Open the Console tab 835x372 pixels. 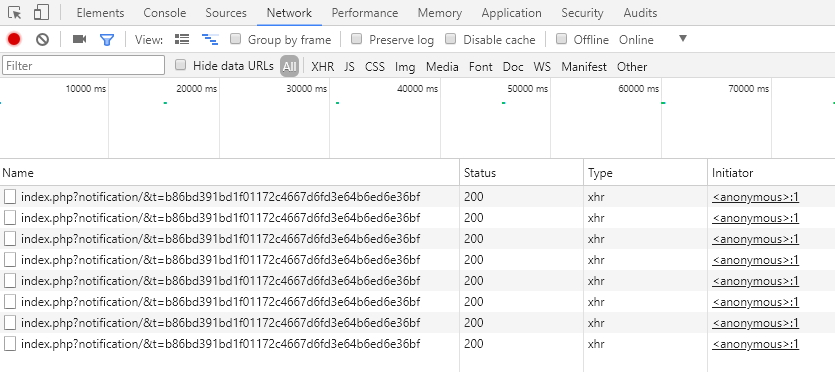165,13
